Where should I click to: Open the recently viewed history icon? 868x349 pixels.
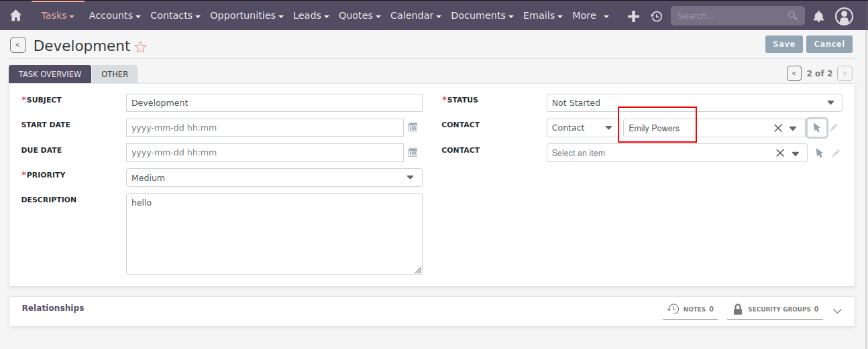click(x=657, y=16)
